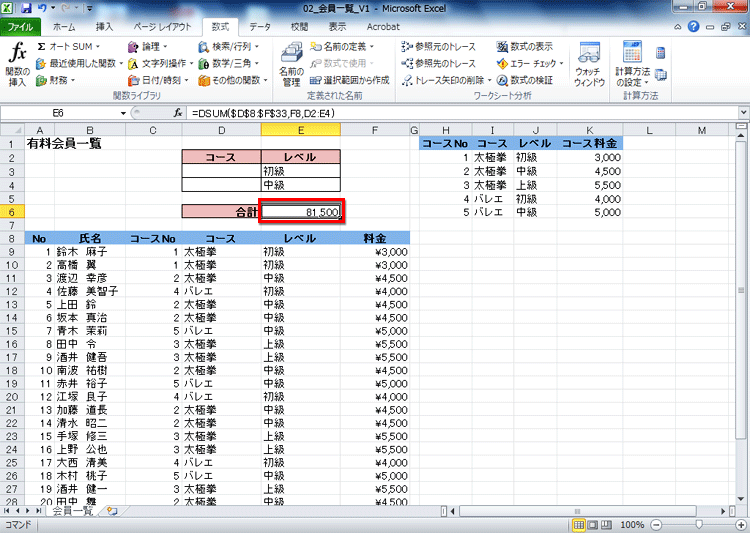Screen dimensions: 750x533
Task: Switch to the Home (ホーム) tab
Action: click(64, 27)
